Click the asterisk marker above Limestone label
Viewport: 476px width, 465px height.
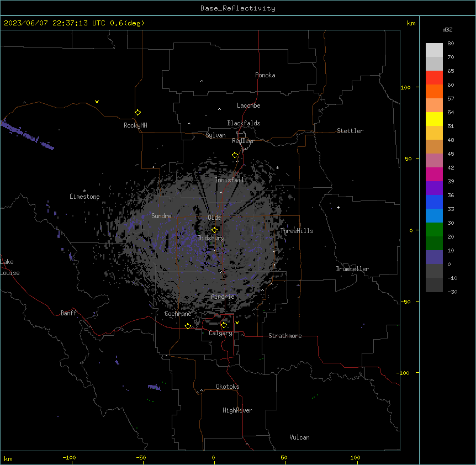pos(84,191)
